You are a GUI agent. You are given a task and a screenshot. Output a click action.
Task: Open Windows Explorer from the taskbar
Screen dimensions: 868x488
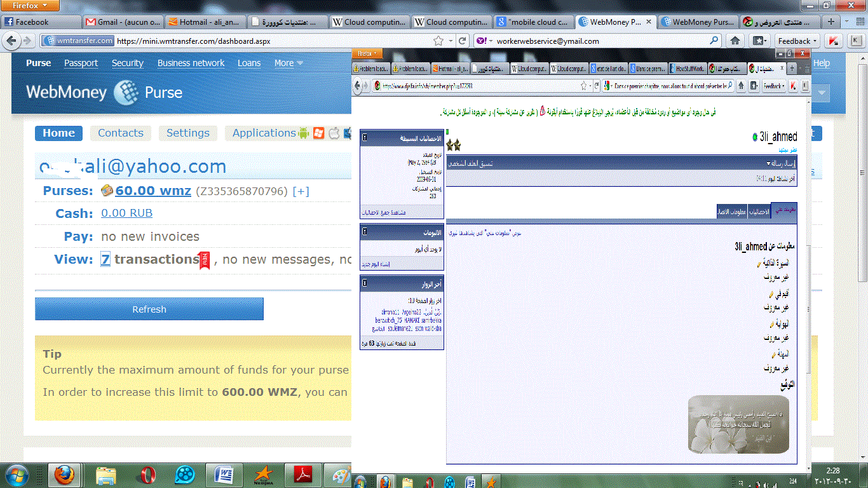(x=106, y=475)
